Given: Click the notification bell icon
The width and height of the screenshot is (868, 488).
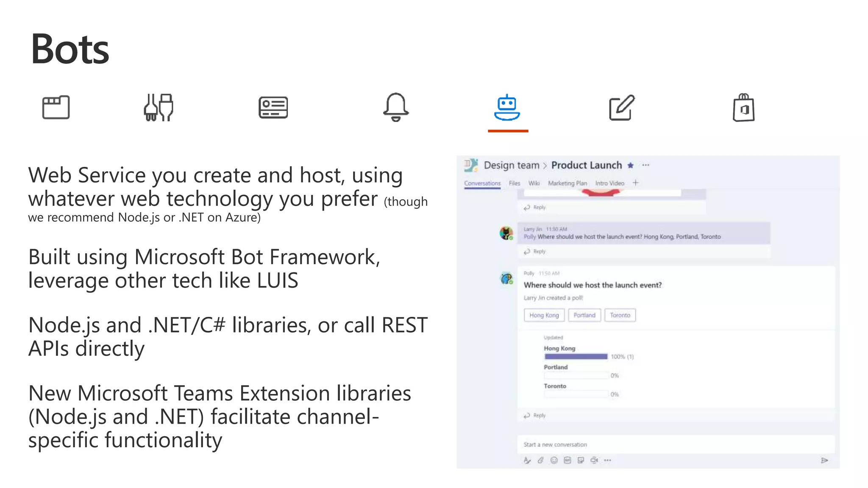Looking at the screenshot, I should coord(396,107).
